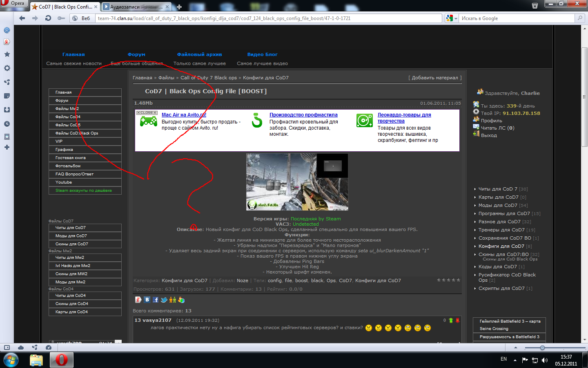The height and width of the screenshot is (368, 588).
Task: Open the Mail panel in Opera sidebar
Action: pyautogui.click(x=7, y=30)
